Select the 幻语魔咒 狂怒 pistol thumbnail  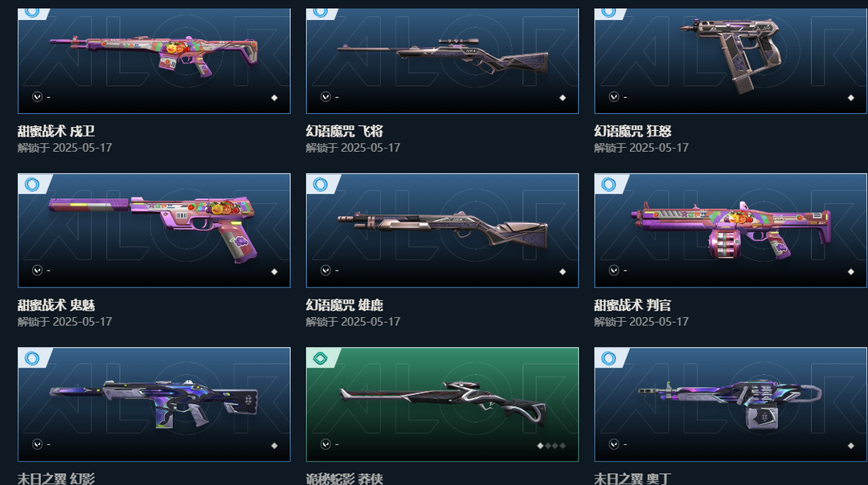point(731,61)
